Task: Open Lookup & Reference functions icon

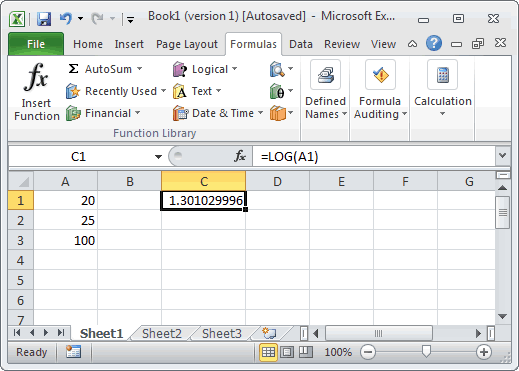Action: point(277,69)
